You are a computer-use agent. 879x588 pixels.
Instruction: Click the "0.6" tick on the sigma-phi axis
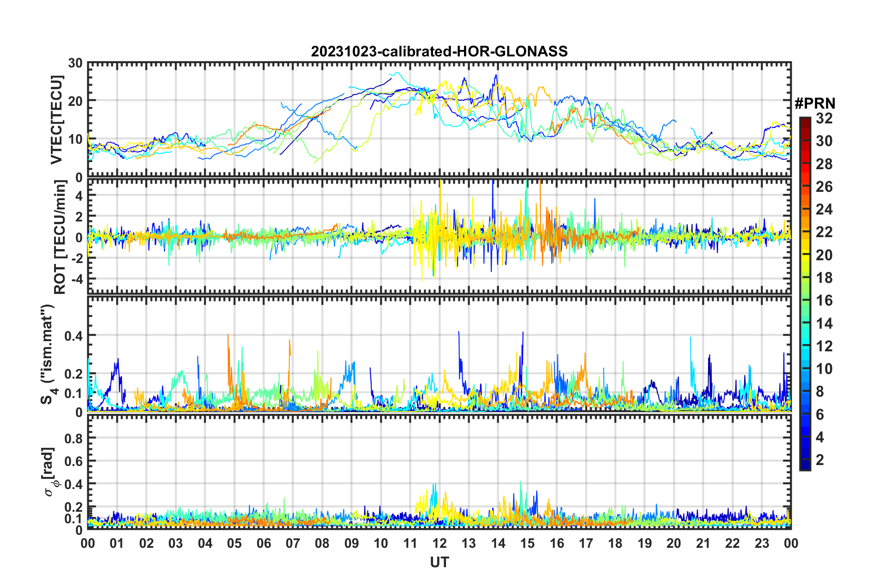[73, 461]
